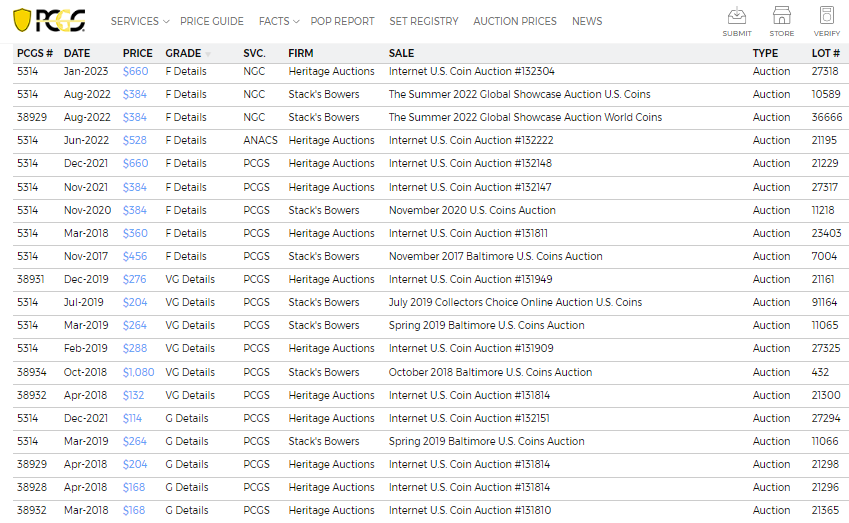This screenshot has width=849, height=523.
Task: Sort by the Price column header
Action: [138, 53]
